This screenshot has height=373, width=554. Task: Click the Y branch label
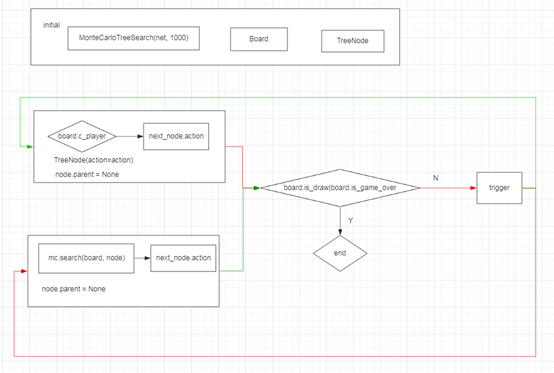click(350, 221)
